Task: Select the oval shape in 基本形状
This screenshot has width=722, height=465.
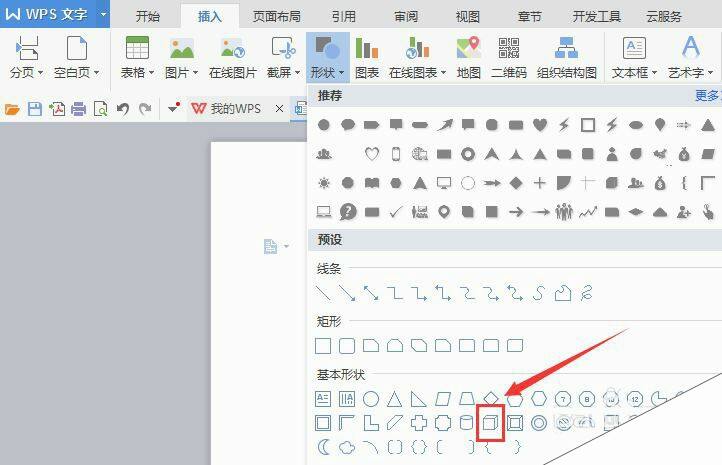Action: (x=371, y=399)
